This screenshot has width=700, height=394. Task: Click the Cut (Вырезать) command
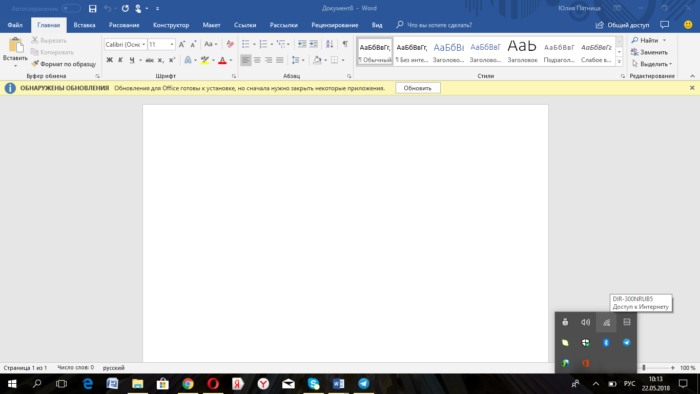[49, 40]
